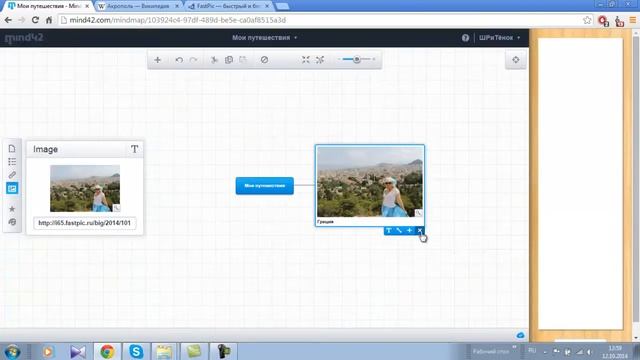Click the T text icon in the Image panel
Viewport: 640px width, 360px height.
(x=134, y=149)
